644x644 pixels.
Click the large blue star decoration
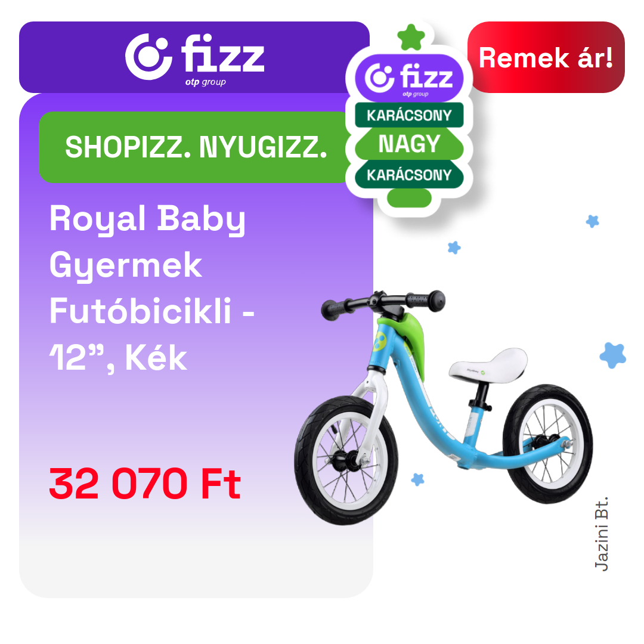click(613, 355)
